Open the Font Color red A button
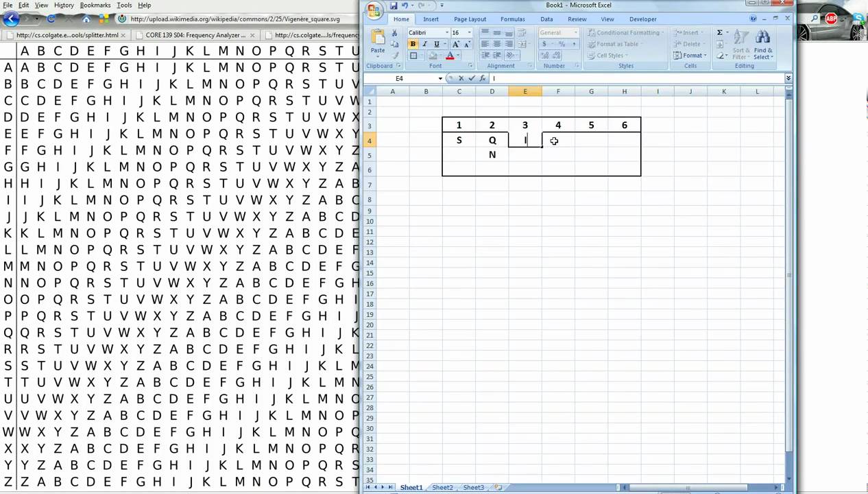This screenshot has width=868, height=494. tap(450, 56)
